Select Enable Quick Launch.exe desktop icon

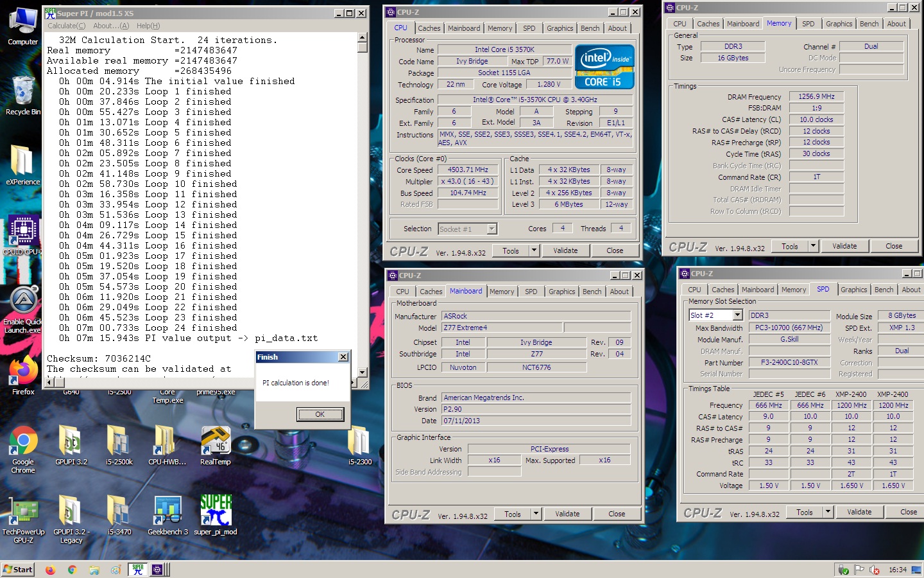pos(23,309)
